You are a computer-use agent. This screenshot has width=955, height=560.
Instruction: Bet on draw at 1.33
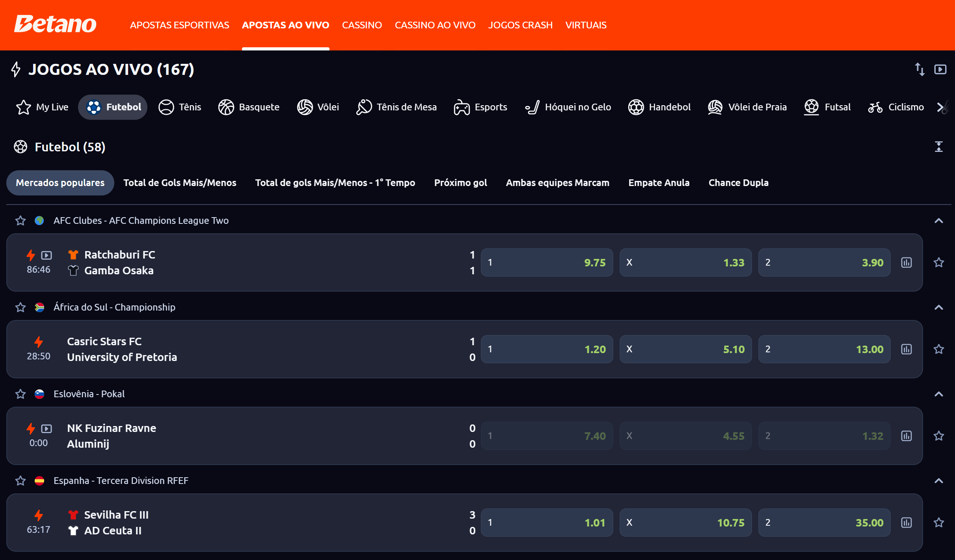point(685,262)
